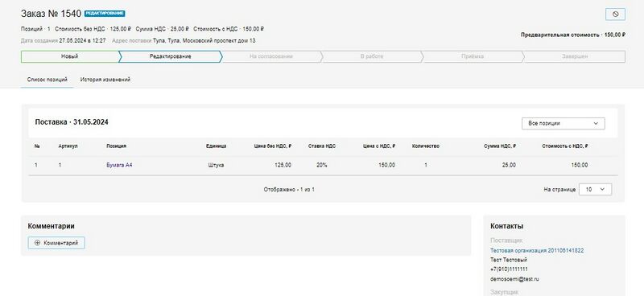Click the delivery address Тула, Московский проспект
Viewport: 644px width, 296px height.
click(204, 41)
